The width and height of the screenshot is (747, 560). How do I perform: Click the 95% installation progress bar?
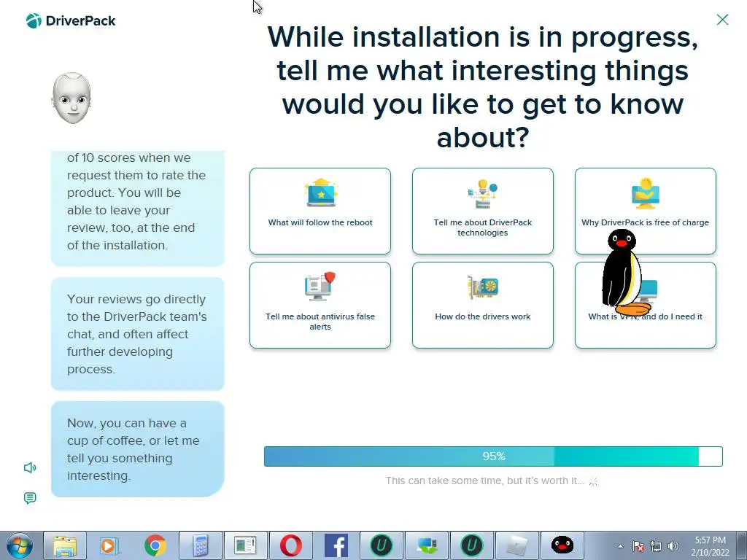point(493,456)
